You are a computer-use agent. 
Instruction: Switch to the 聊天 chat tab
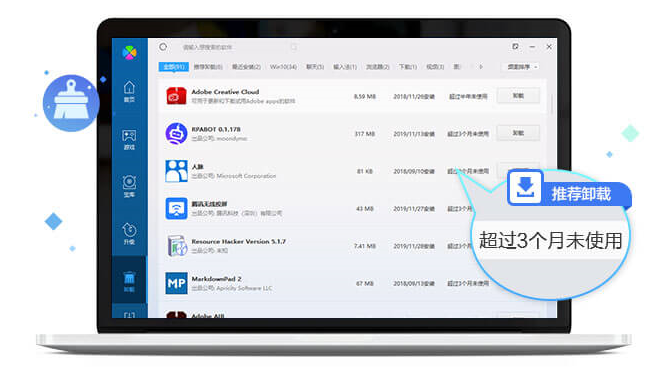point(315,67)
